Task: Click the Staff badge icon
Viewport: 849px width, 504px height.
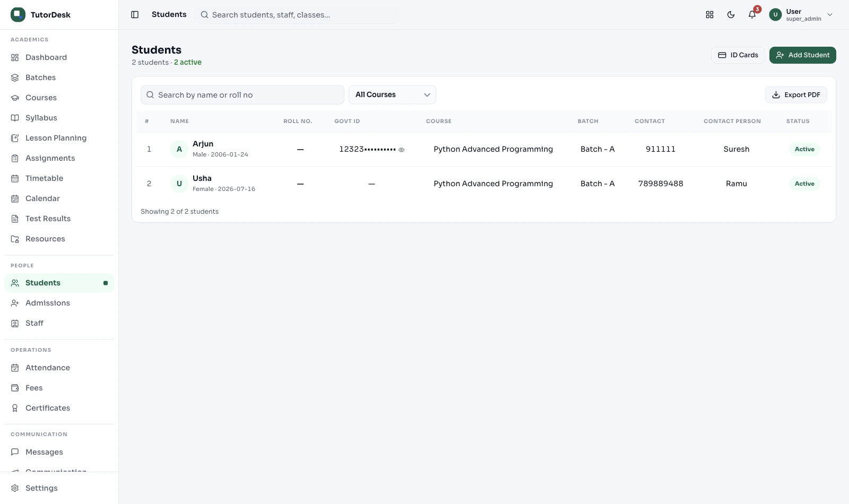Action: pyautogui.click(x=15, y=323)
